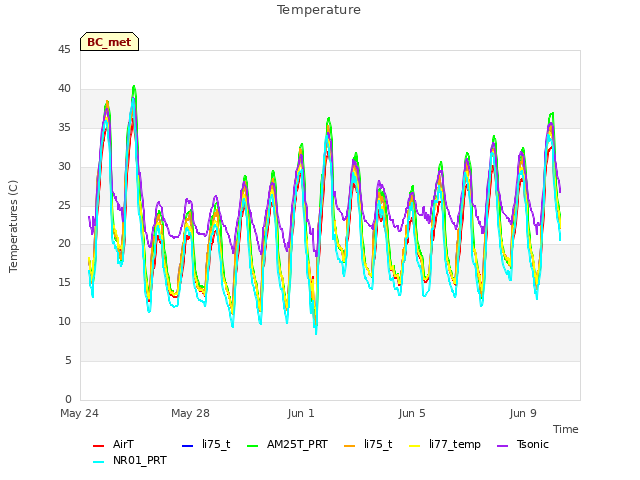The image size is (640, 480).
Task: Click the cyan NR01_PRT legend swatch
Action: 98,462
